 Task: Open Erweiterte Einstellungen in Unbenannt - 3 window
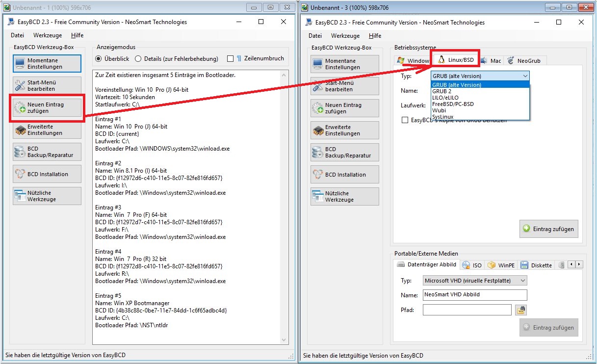(345, 130)
